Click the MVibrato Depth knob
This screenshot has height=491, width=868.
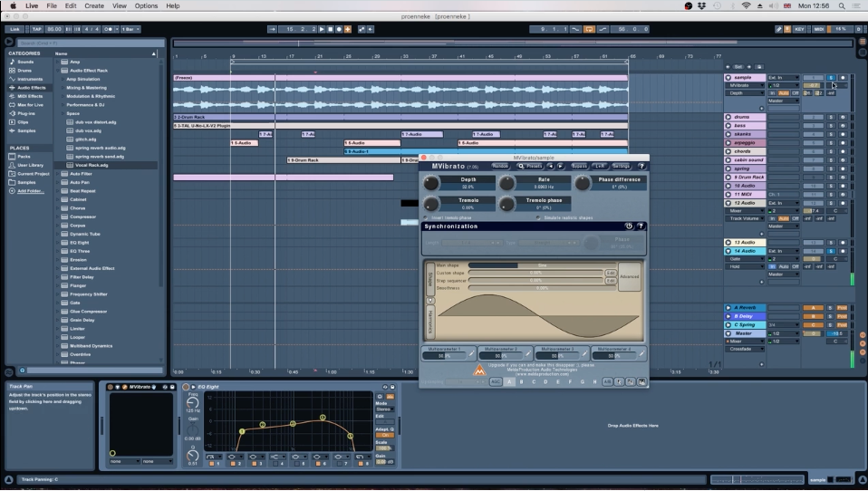pyautogui.click(x=430, y=183)
